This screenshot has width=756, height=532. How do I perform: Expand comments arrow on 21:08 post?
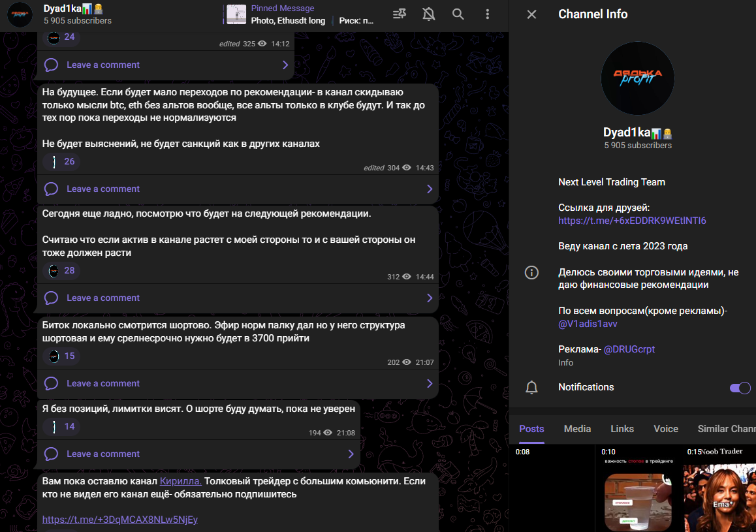pos(351,454)
